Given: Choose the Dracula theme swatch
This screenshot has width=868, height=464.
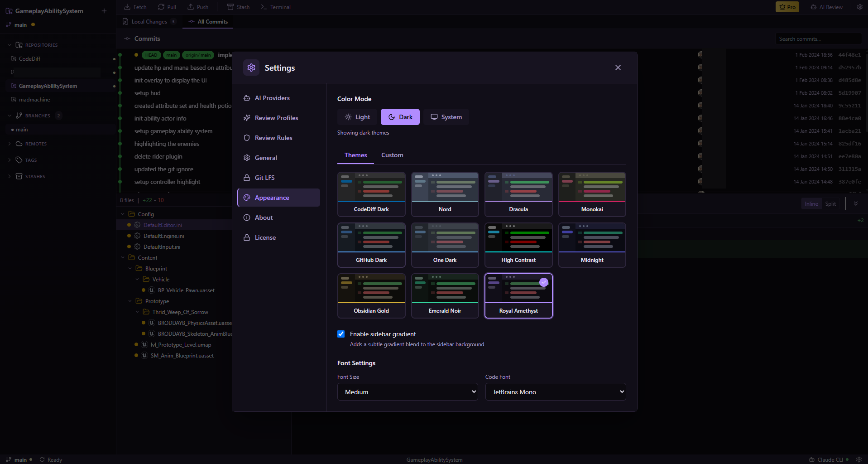Looking at the screenshot, I should point(518,194).
